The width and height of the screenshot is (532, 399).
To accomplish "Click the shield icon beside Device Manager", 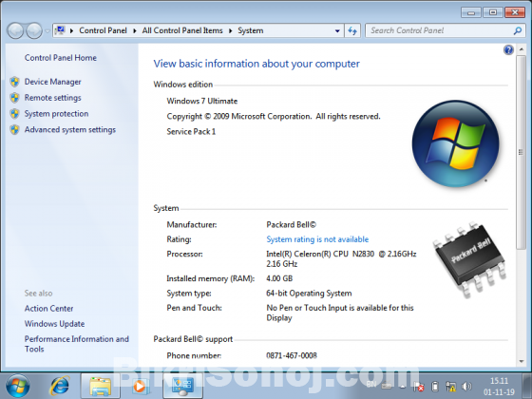I will pyautogui.click(x=14, y=82).
